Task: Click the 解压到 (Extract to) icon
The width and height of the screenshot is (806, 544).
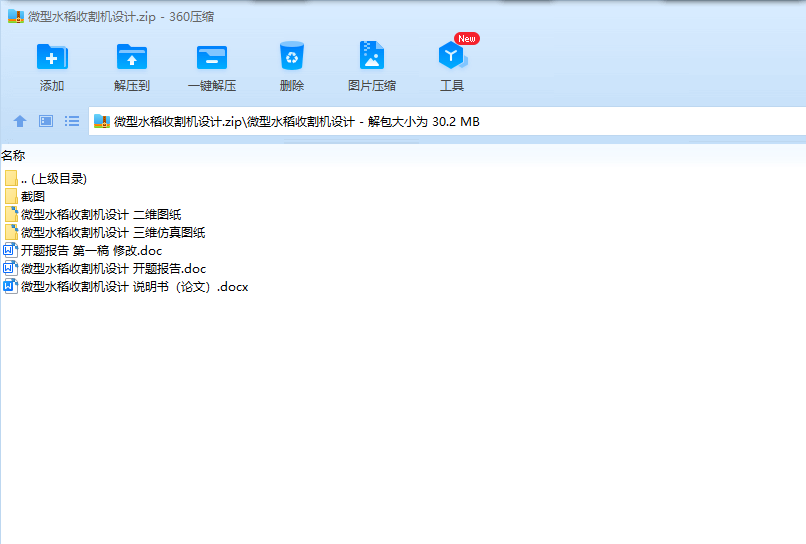Action: click(x=132, y=57)
